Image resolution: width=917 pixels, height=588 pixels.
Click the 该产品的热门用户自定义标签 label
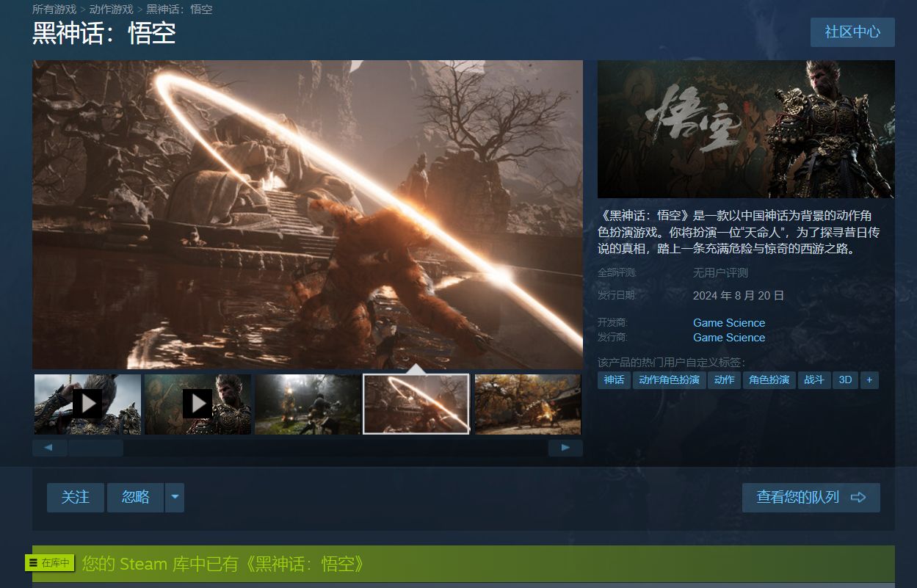point(672,362)
